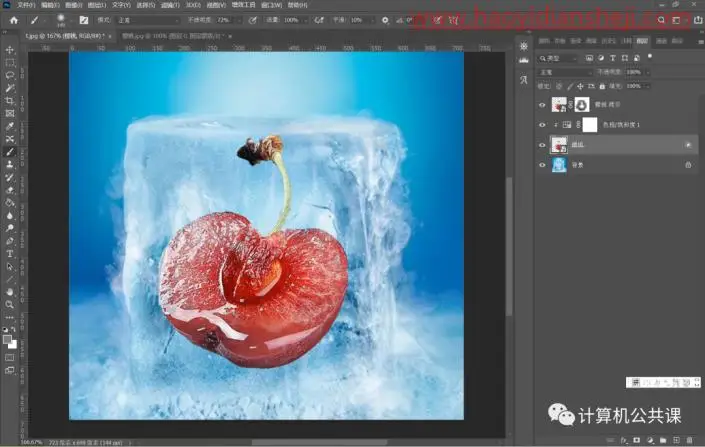Select the Line shape tool
705x447 pixels.
click(x=9, y=279)
